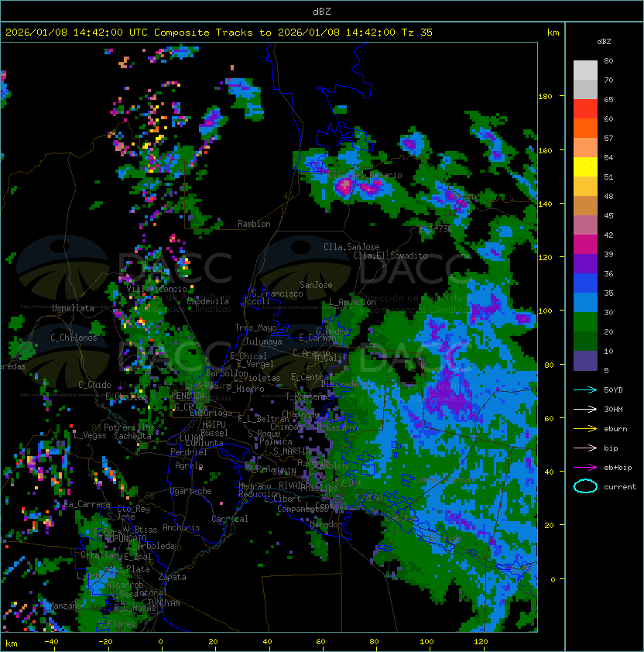The width and height of the screenshot is (644, 652).
Task: Pick the peach swatch between 57 and 54
Action: pos(585,148)
